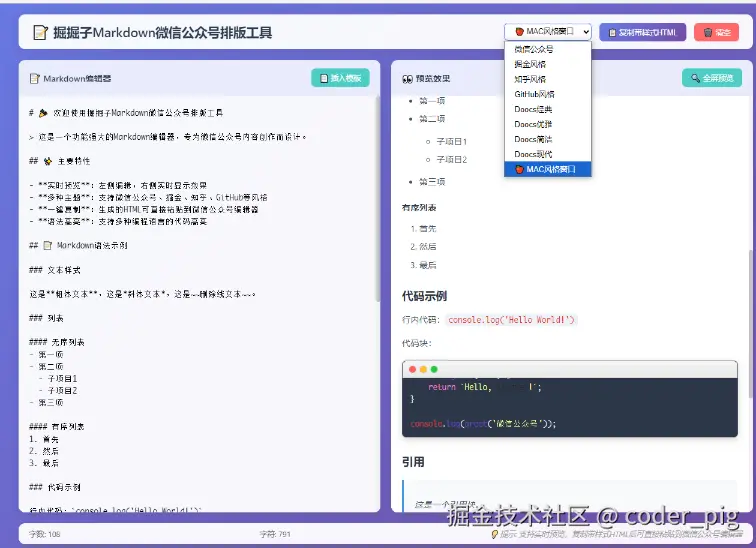This screenshot has width=756, height=548.
Task: Select the GitHub风格 theme option
Action: [548, 94]
